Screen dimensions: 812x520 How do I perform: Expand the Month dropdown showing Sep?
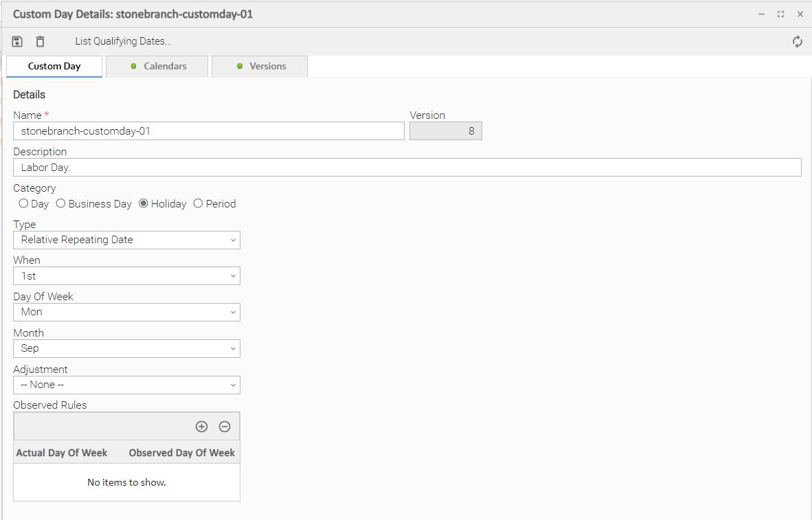coord(126,348)
